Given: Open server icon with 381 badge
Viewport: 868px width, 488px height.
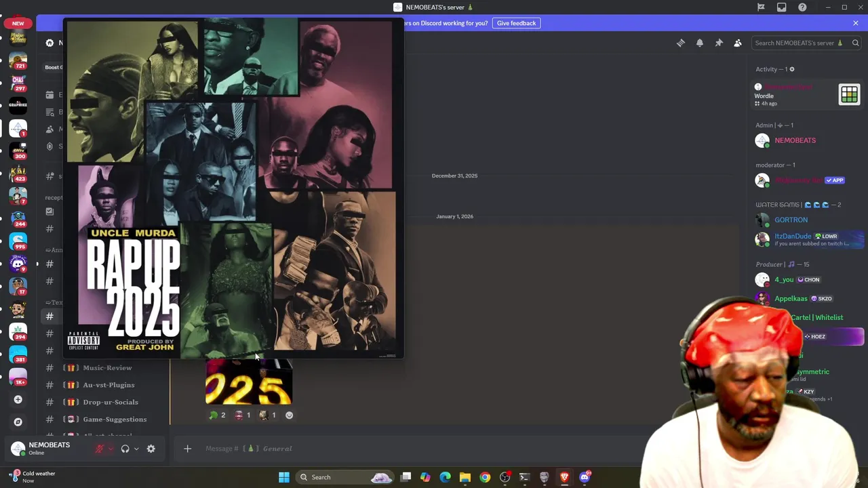Looking at the screenshot, I should (18, 354).
